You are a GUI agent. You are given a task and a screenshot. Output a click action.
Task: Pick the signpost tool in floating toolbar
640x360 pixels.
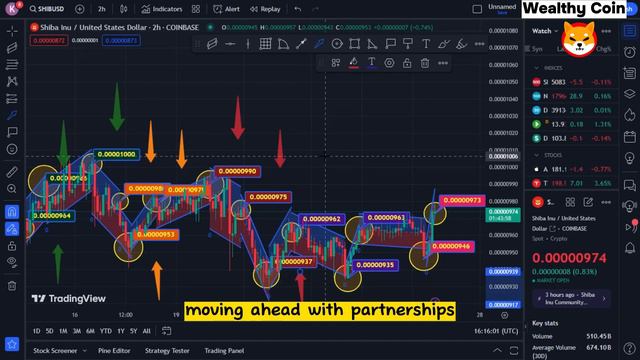tap(408, 44)
